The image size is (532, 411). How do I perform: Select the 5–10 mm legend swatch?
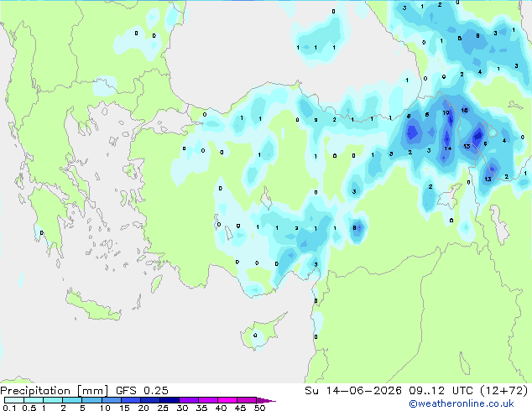(92, 400)
